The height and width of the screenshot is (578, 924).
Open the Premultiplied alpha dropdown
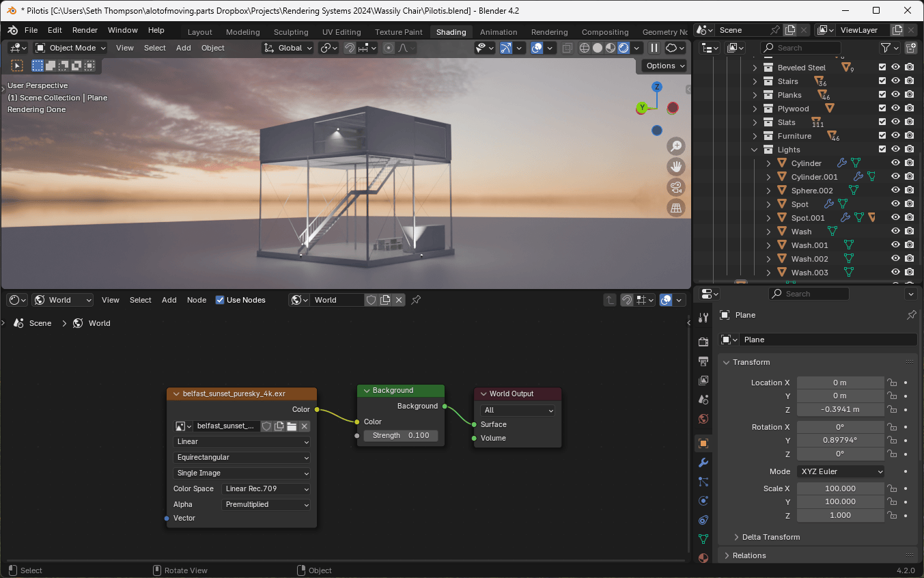click(267, 504)
